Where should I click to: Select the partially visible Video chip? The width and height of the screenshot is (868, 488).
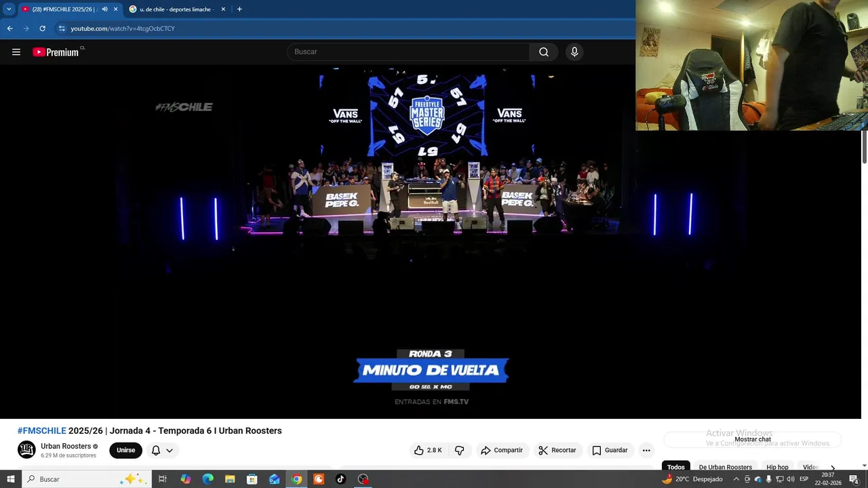pos(811,467)
